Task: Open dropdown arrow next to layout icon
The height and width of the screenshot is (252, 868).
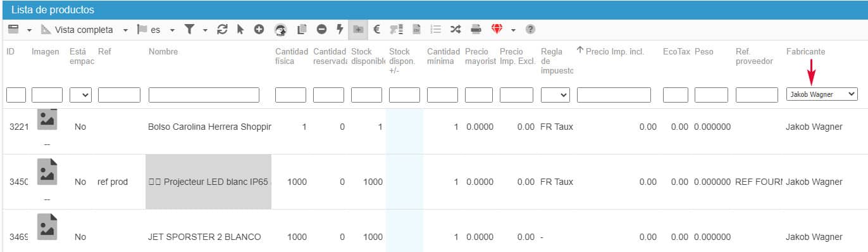Action: (x=29, y=30)
